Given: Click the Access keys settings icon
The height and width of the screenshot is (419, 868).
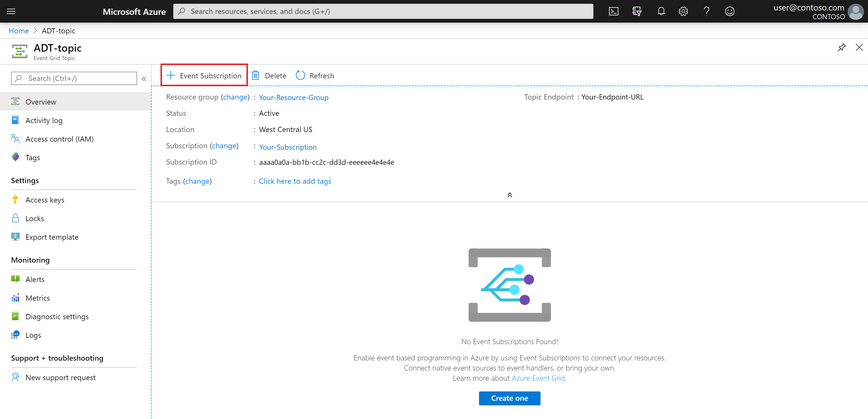Looking at the screenshot, I should [15, 199].
